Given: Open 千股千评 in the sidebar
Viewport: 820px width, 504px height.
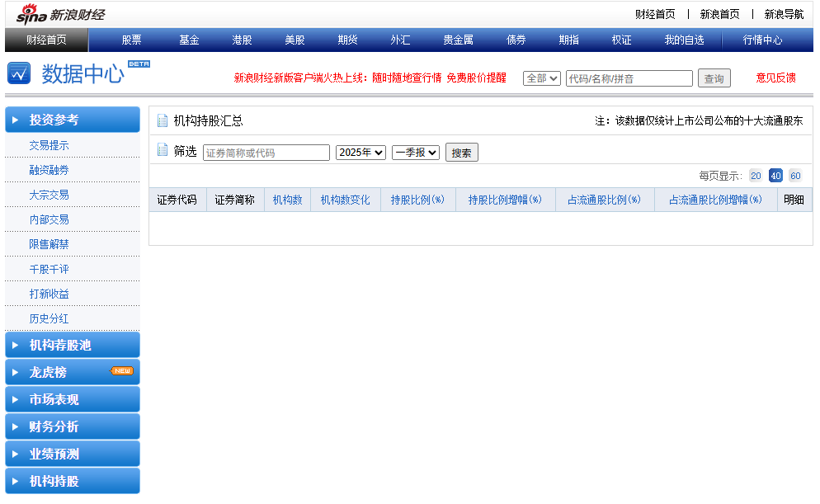Looking at the screenshot, I should click(x=49, y=269).
